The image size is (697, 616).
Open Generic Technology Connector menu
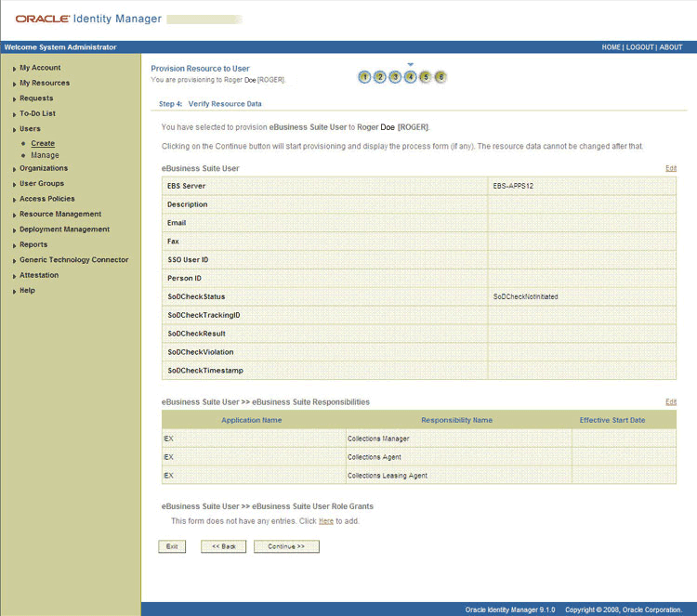(x=73, y=259)
